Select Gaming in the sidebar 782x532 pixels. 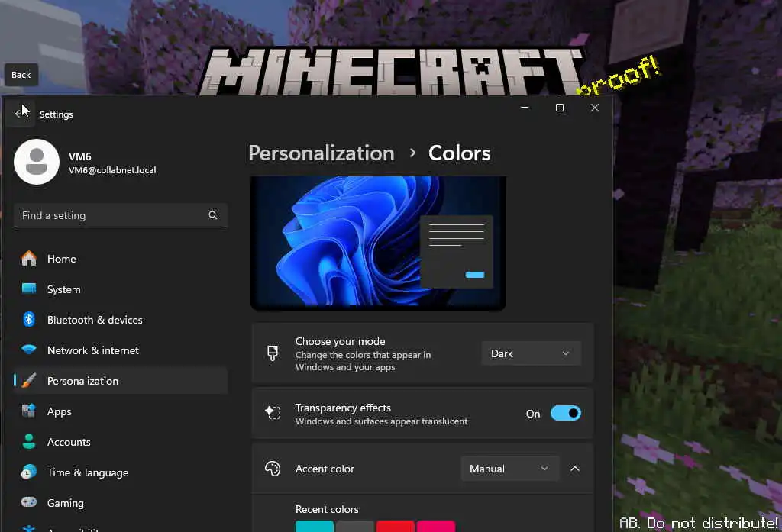pyautogui.click(x=120, y=502)
